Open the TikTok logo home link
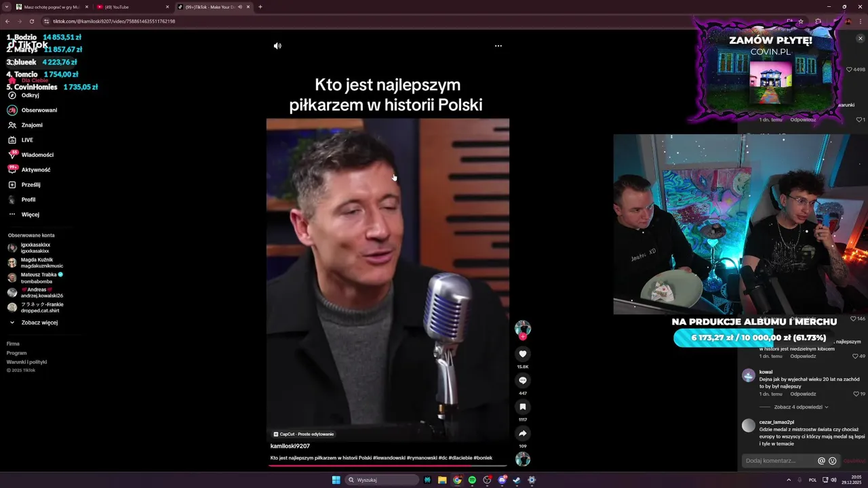This screenshot has width=868, height=488. click(x=27, y=45)
